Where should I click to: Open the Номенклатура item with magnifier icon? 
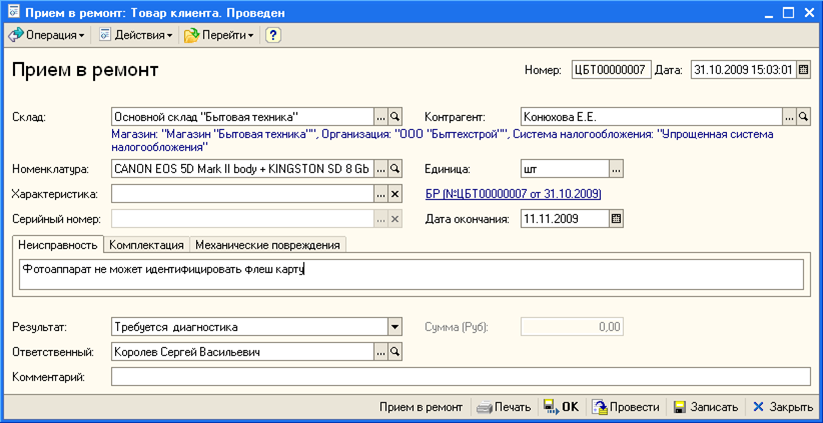tap(395, 168)
